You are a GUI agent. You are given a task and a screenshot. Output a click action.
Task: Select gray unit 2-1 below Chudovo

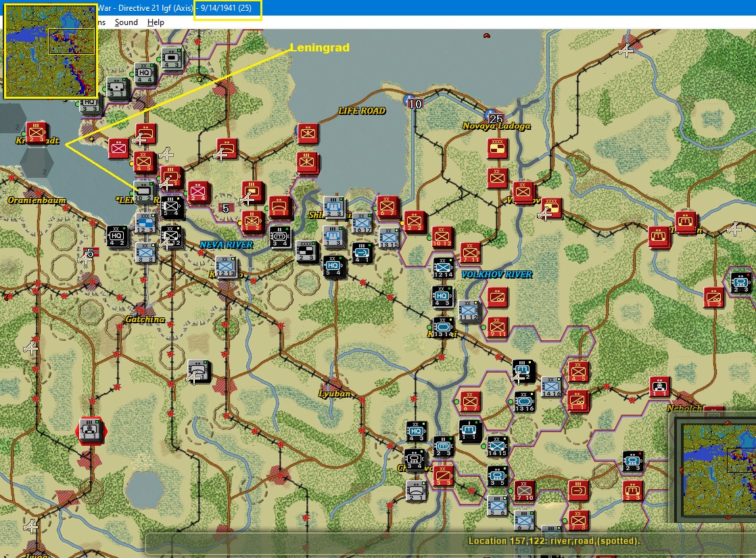[x=416, y=490]
